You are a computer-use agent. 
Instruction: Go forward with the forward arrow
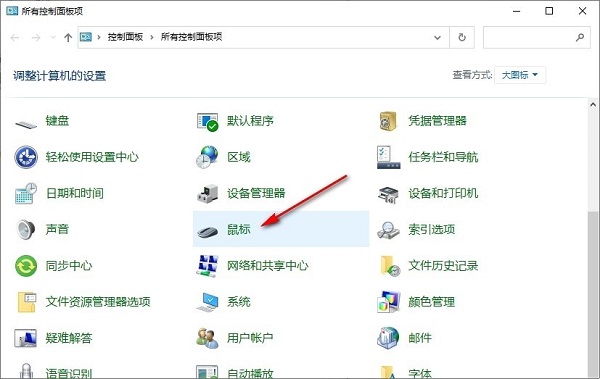36,38
